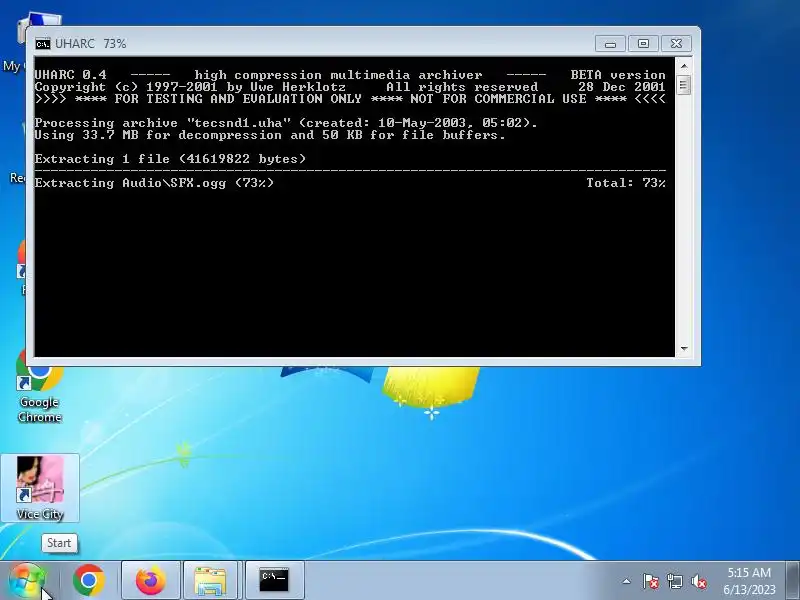The image size is (800, 600).
Task: Select the Google Chrome desktop shortcut
Action: click(x=40, y=388)
